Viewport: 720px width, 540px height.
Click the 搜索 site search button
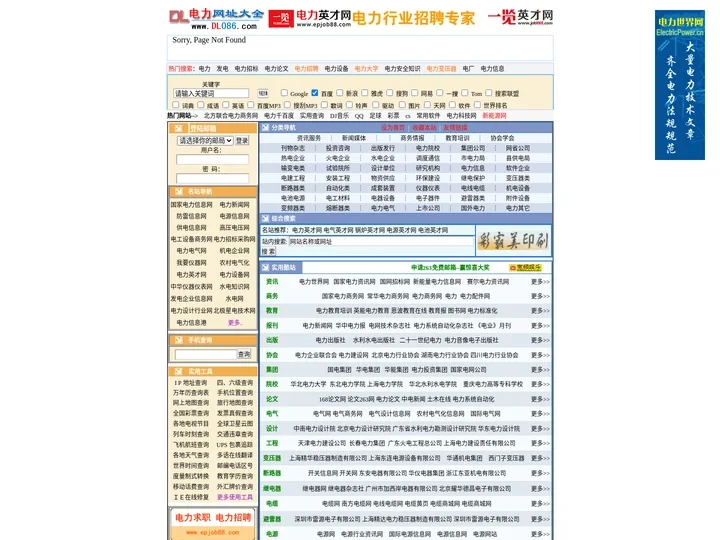pos(269,251)
